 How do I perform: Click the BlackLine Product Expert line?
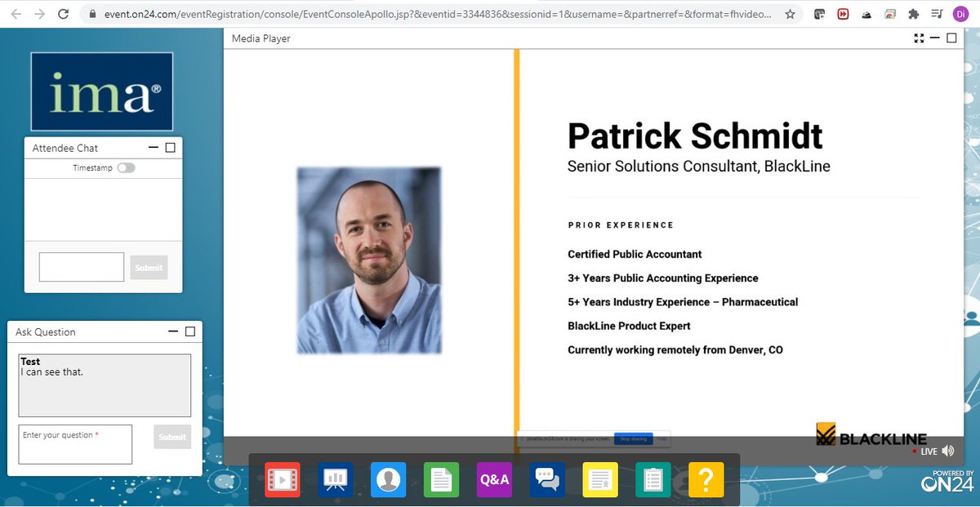tap(629, 326)
